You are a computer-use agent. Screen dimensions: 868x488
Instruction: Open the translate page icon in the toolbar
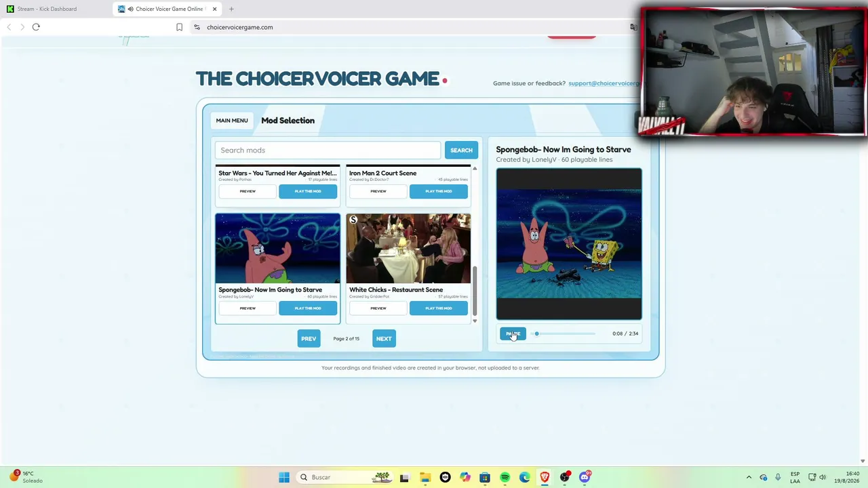tap(633, 27)
